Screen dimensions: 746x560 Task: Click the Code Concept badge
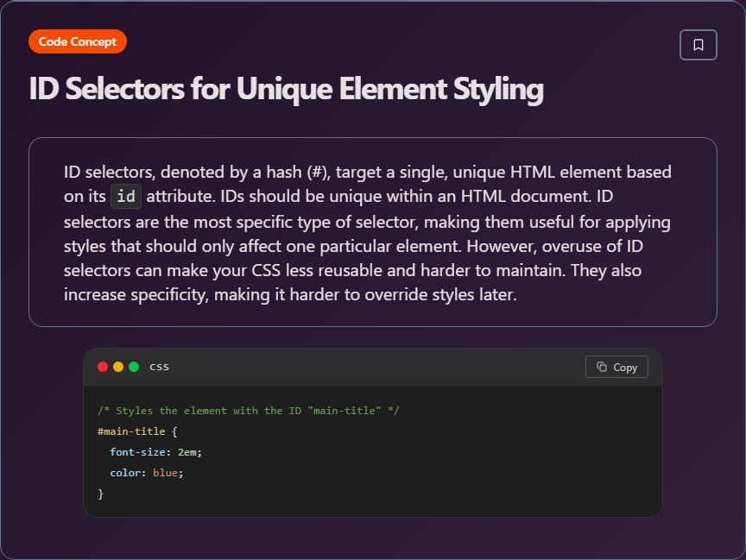(x=77, y=41)
